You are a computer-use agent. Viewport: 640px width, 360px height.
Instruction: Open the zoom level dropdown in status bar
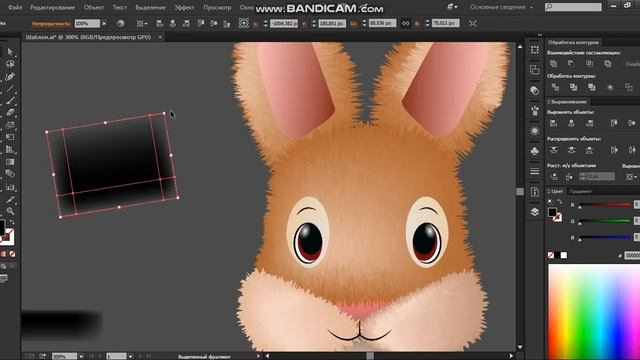(x=81, y=356)
